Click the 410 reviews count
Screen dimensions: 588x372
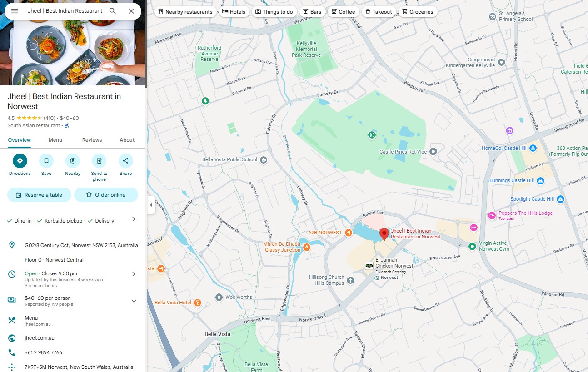[50, 118]
